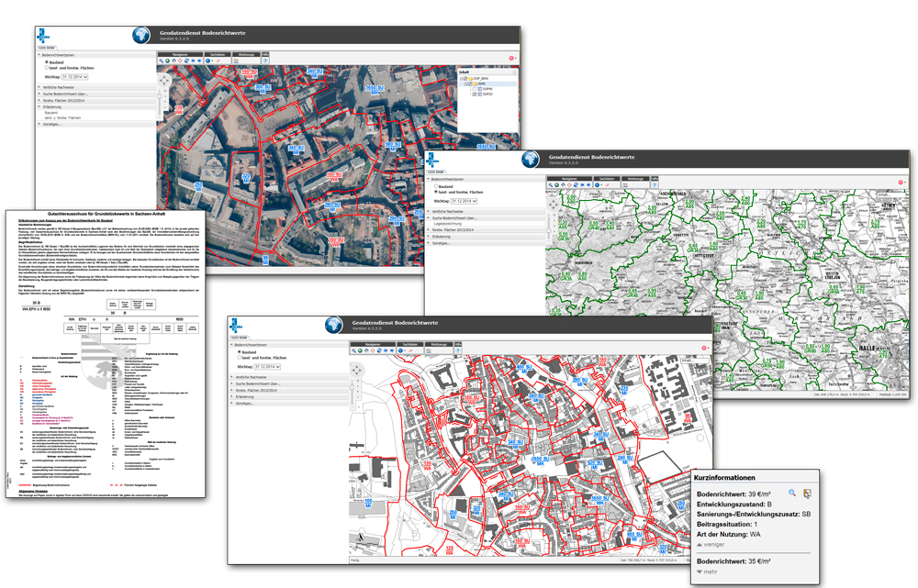Click magnifier zoom tool in aerial-photo window
Viewport: 918px width, 588px height.
(x=161, y=61)
